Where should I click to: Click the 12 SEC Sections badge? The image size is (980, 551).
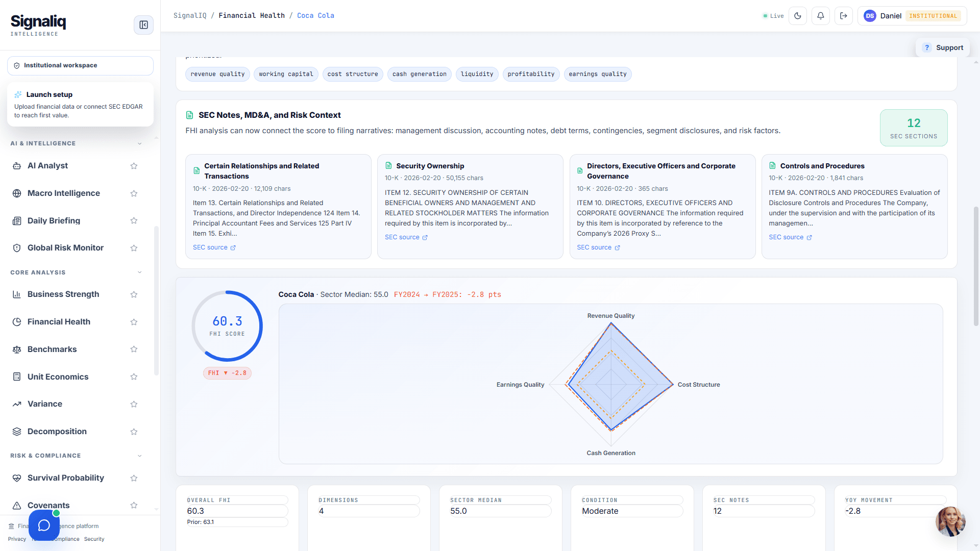click(914, 128)
